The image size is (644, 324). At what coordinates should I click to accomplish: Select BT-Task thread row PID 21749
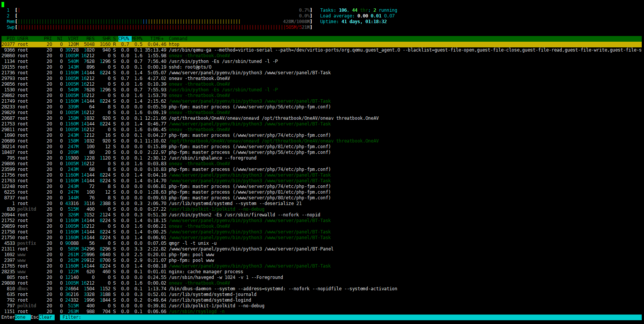(321, 101)
